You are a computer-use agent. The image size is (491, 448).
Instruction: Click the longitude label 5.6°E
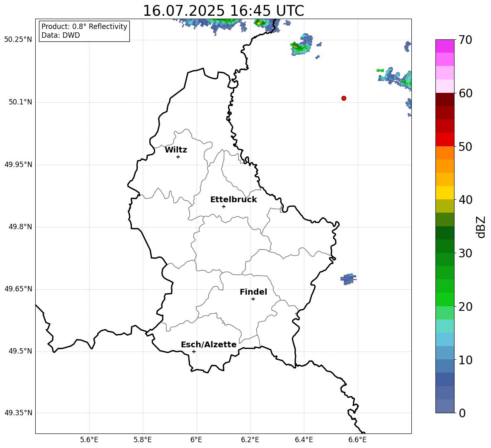pos(89,440)
